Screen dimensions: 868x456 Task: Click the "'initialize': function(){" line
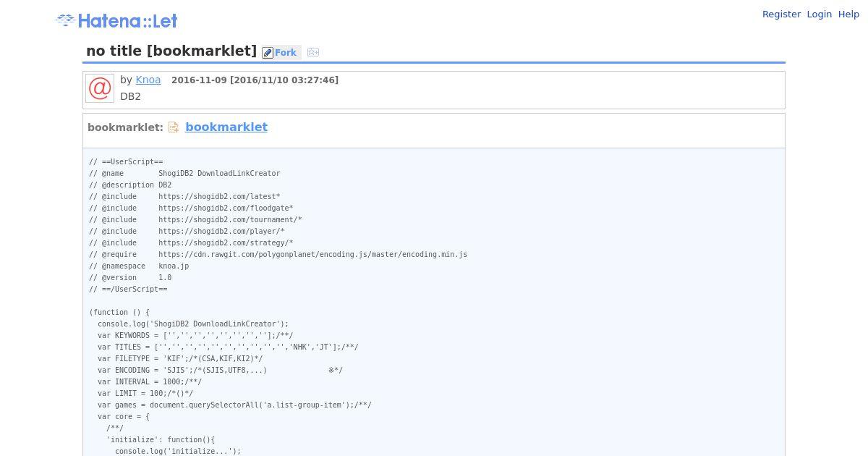click(161, 440)
